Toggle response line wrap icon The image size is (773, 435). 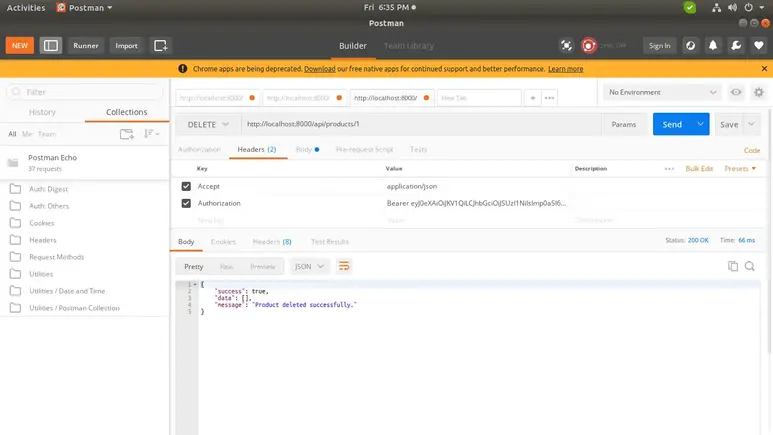[x=345, y=266]
